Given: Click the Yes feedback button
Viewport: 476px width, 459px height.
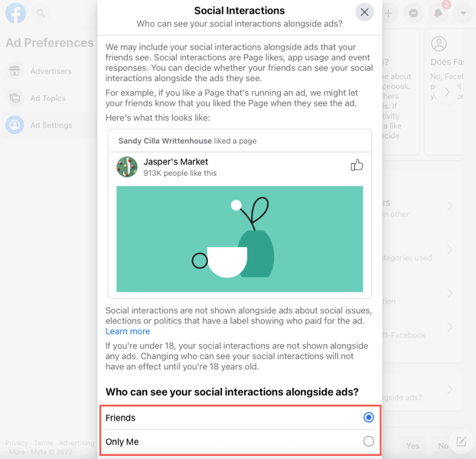Looking at the screenshot, I should click(x=412, y=445).
